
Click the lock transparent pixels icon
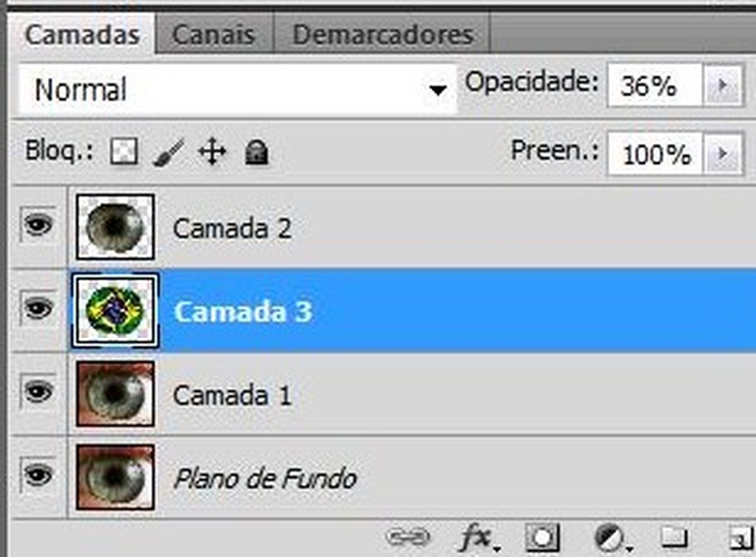124,151
